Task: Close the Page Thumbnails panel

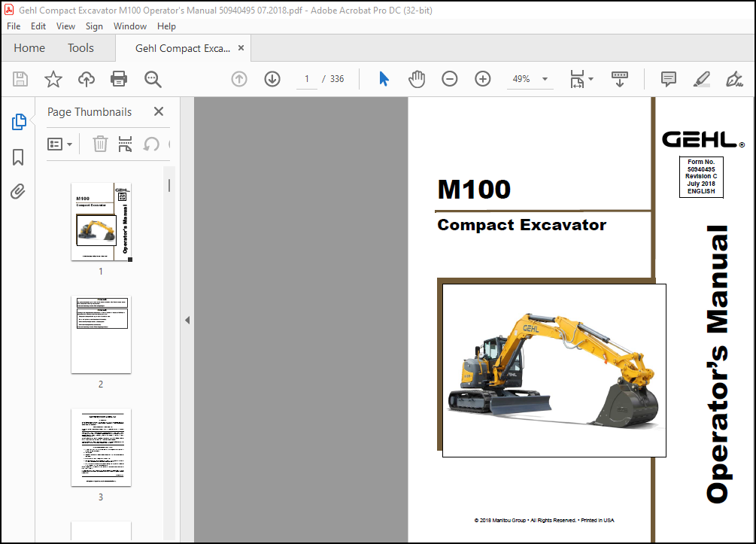Action: (159, 111)
